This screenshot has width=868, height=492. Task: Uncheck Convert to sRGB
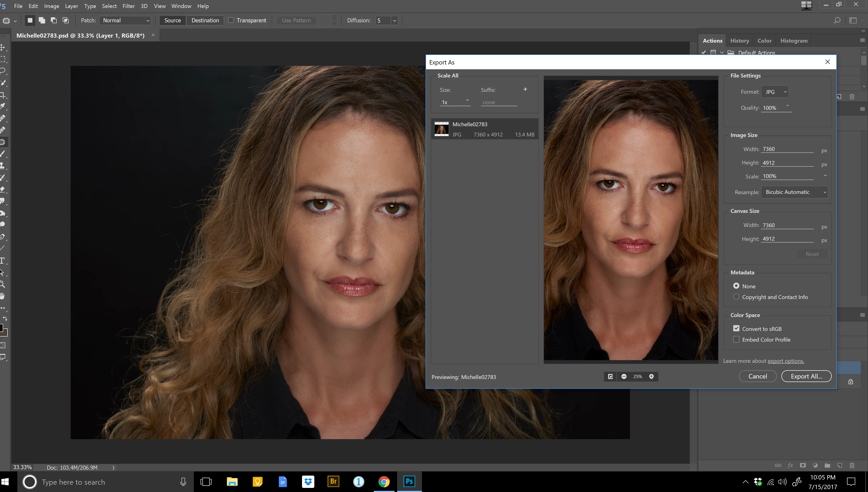coord(736,328)
